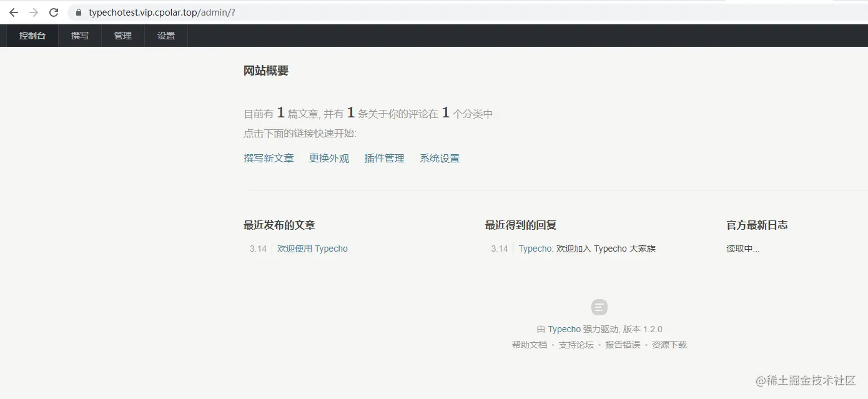The height and width of the screenshot is (399, 868).
Task: Open the 插件管理 link
Action: (385, 159)
